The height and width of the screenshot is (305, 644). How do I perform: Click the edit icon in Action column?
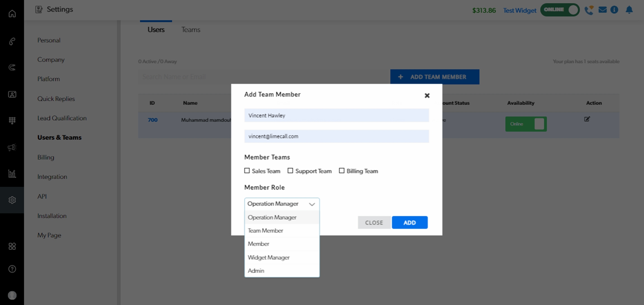(x=587, y=119)
